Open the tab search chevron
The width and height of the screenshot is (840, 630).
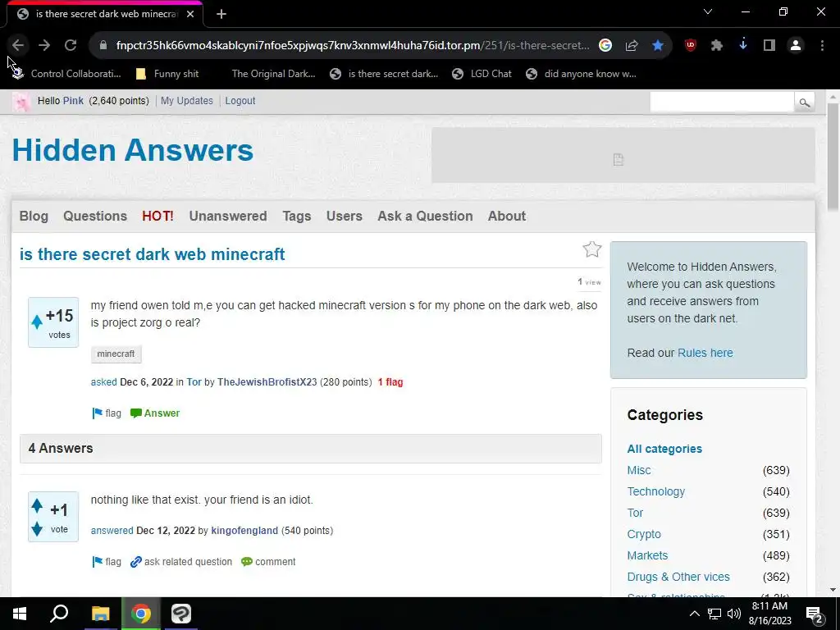708,11
